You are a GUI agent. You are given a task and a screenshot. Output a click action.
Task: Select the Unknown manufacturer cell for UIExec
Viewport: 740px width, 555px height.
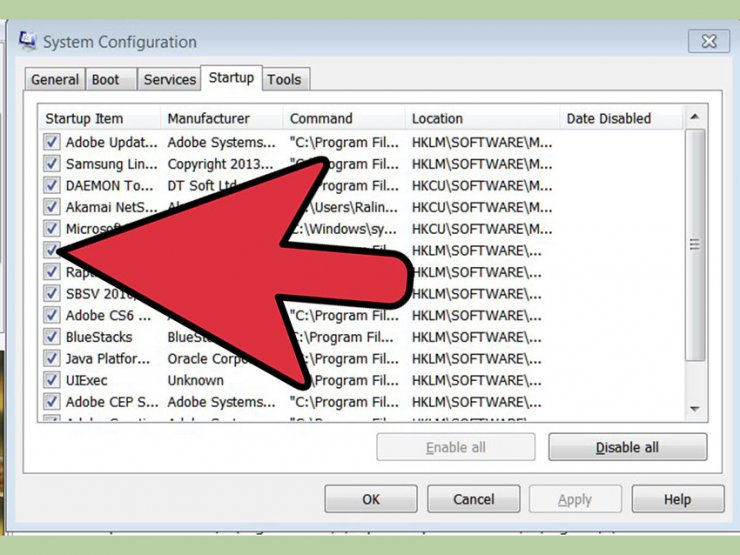195,380
